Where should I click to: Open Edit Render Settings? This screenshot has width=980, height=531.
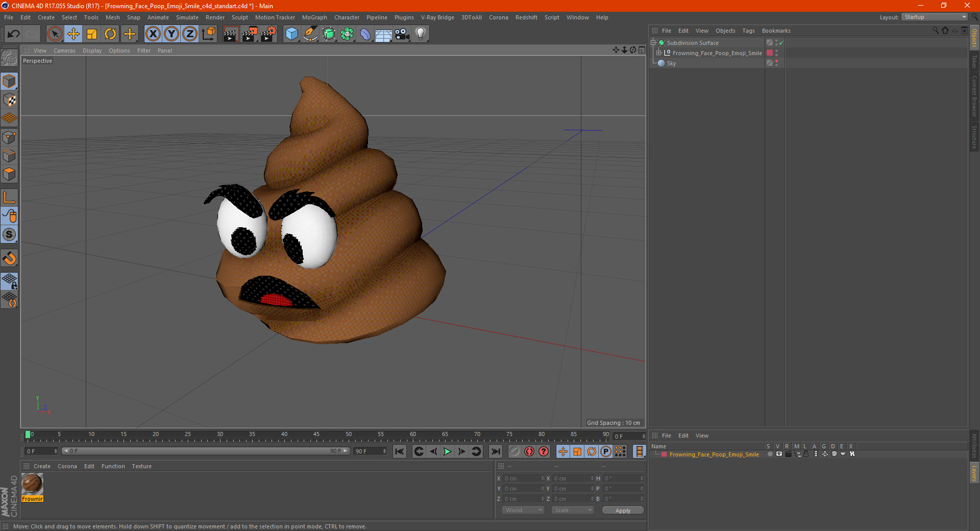click(x=268, y=34)
